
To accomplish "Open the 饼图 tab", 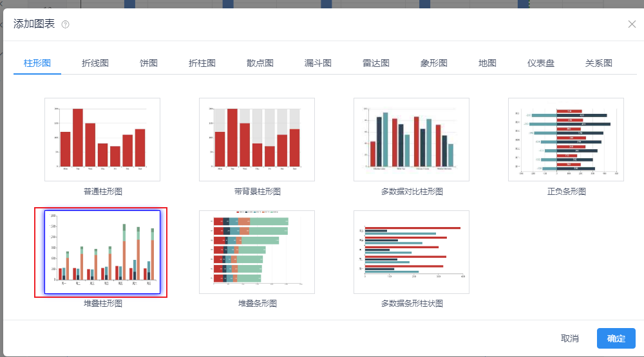I will click(x=149, y=63).
